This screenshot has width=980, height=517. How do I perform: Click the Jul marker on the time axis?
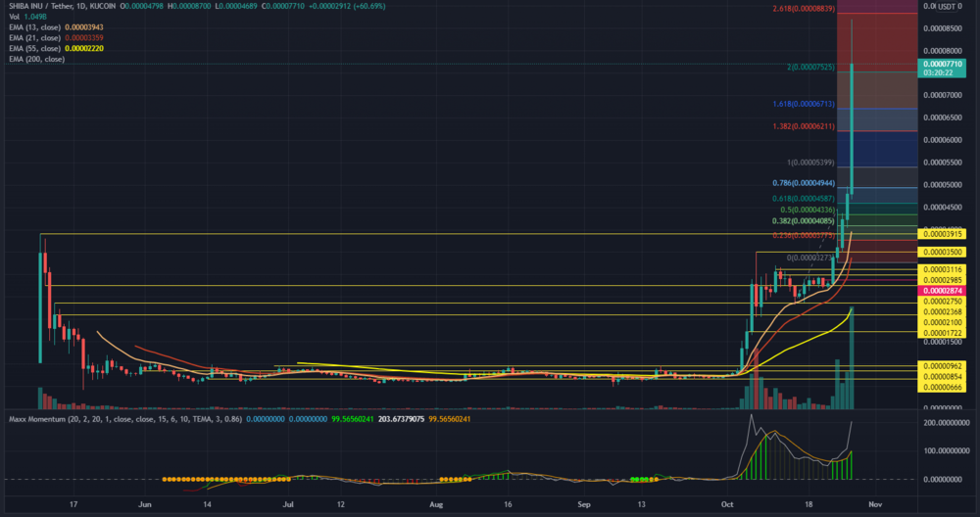289,502
